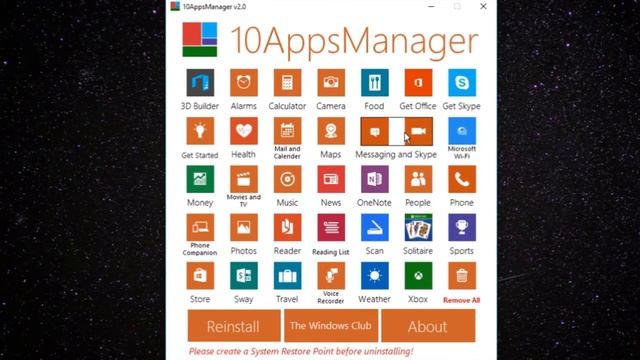Close the 10AppsManager window
This screenshot has width=640, height=360.
(483, 6)
